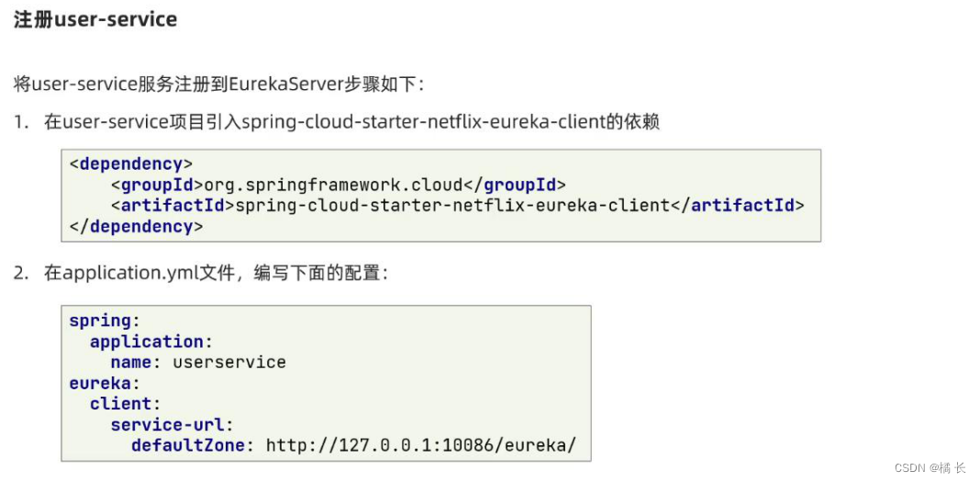Click step 2 application.yml instruction text
Image resolution: width=980 pixels, height=482 pixels.
(217, 274)
